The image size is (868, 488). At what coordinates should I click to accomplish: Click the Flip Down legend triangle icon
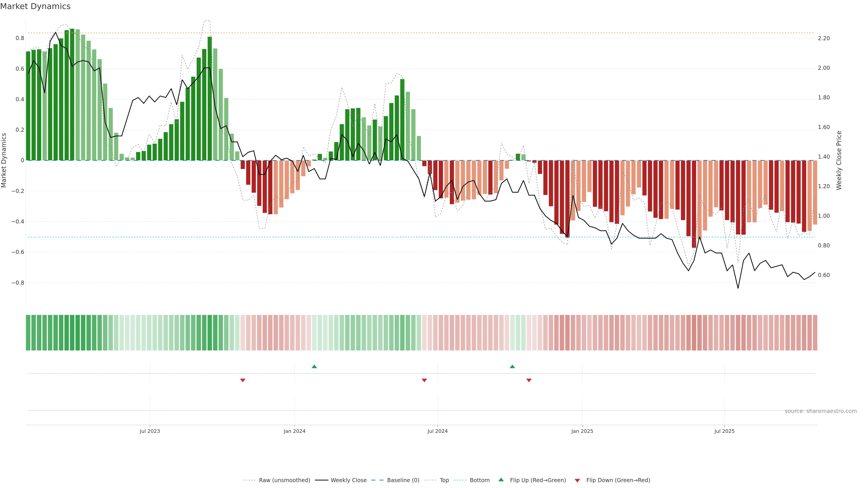pos(577,480)
